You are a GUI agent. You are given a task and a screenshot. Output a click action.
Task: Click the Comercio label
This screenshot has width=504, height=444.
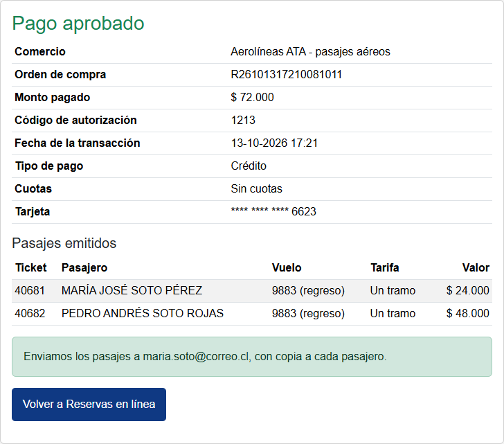[40, 51]
